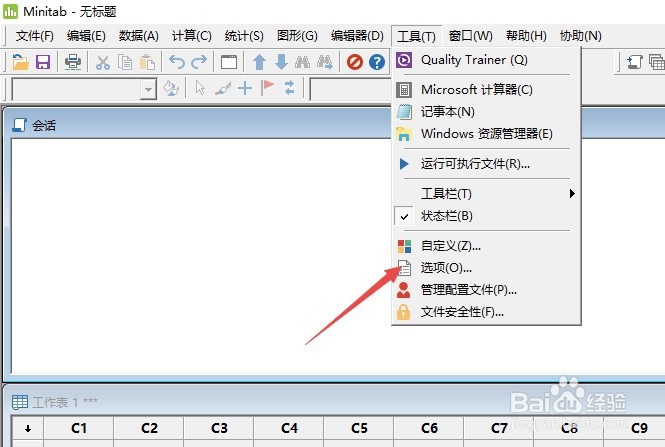Select column header C2
Screen dimensions: 665x447
pyautogui.click(x=149, y=428)
